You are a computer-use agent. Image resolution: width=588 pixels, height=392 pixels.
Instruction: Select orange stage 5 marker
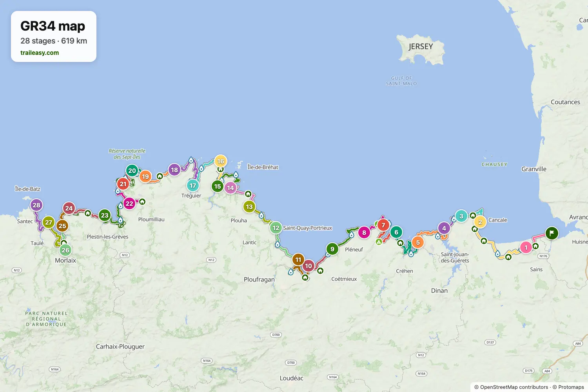tap(418, 242)
